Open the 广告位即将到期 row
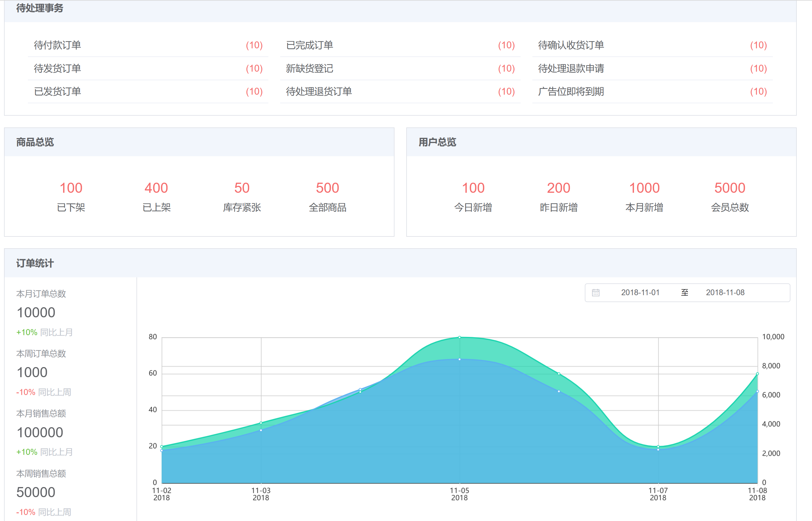The height and width of the screenshot is (521, 812). tap(652, 91)
